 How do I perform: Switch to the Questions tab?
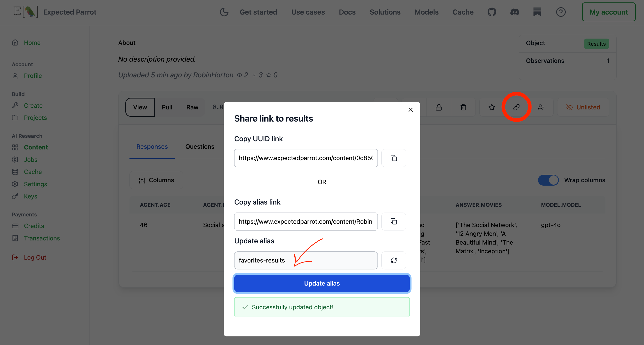coord(200,147)
